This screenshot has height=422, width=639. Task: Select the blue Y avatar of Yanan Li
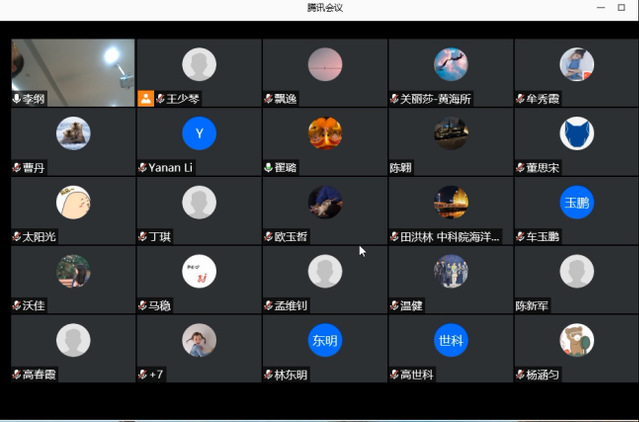199,133
